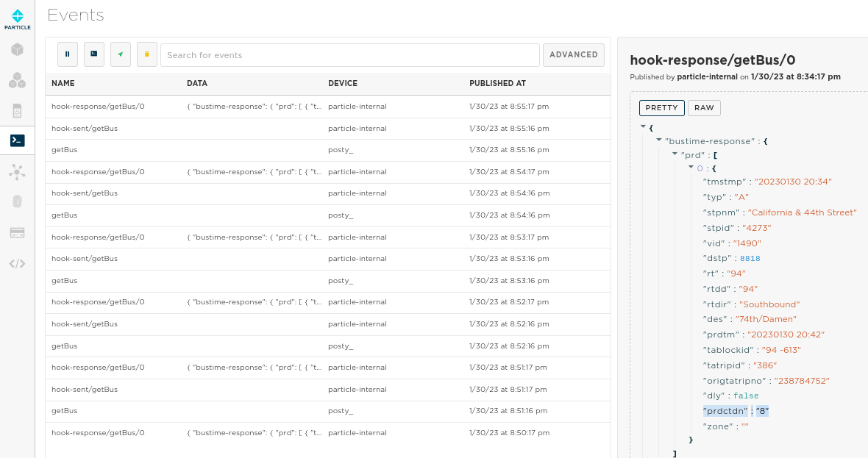
Task: Open SIM cards icon in sidebar
Action: tap(17, 110)
